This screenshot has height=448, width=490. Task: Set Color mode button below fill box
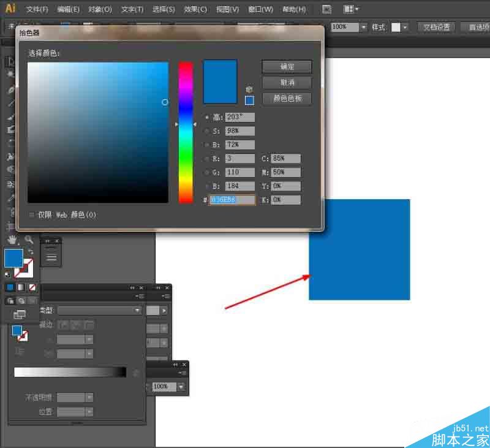pos(10,287)
